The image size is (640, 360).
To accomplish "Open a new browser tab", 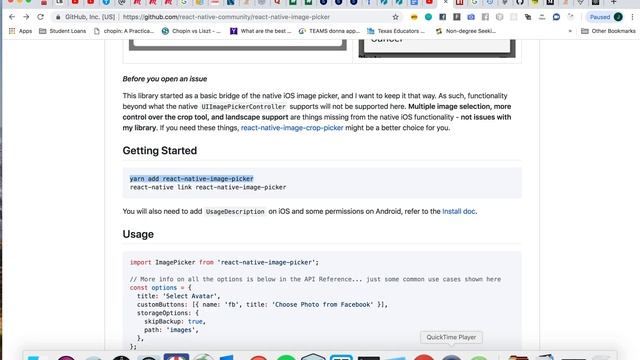I will 613,2.
